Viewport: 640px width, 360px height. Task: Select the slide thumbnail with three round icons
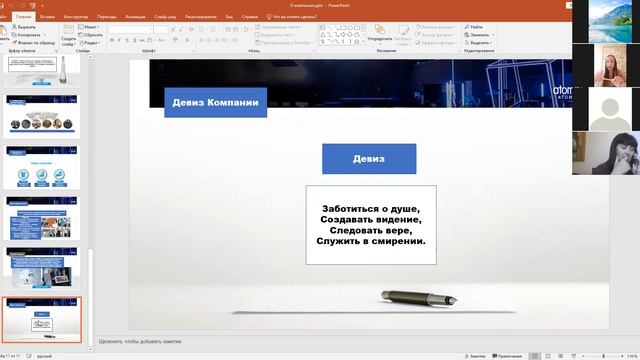(42, 167)
